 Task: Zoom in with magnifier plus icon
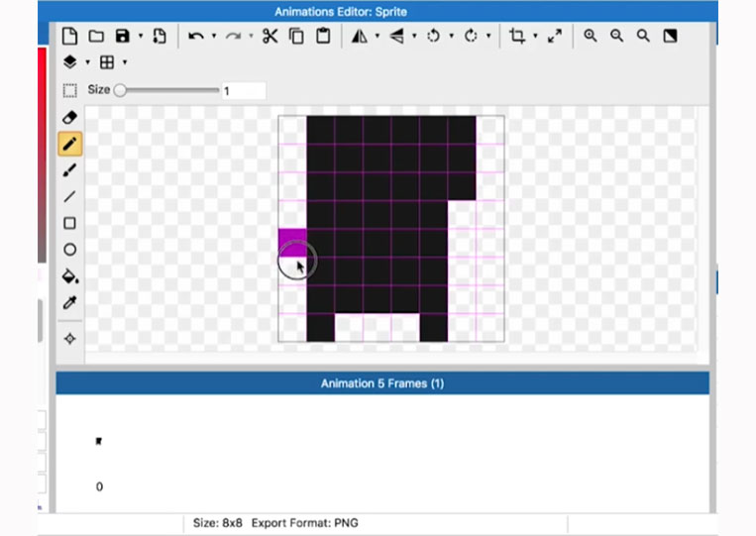[591, 36]
